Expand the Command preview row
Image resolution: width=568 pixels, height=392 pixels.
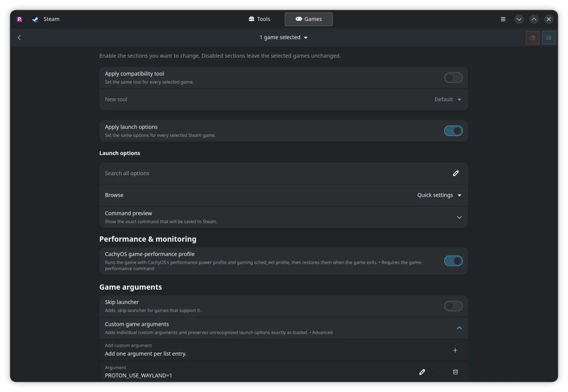tap(284, 217)
